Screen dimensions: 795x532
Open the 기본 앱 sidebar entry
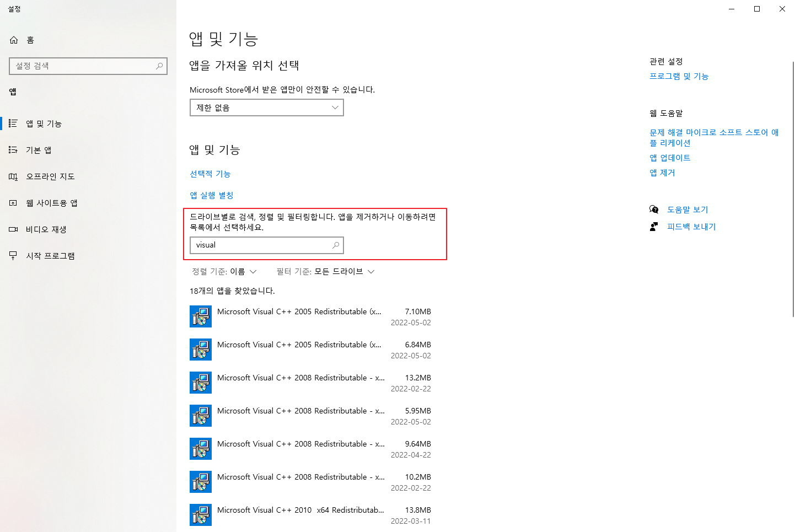(x=88, y=150)
